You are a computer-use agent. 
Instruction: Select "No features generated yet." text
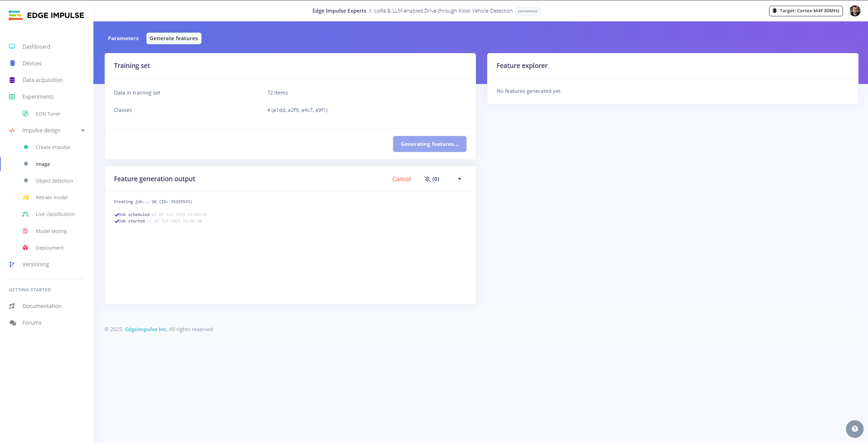(x=529, y=91)
